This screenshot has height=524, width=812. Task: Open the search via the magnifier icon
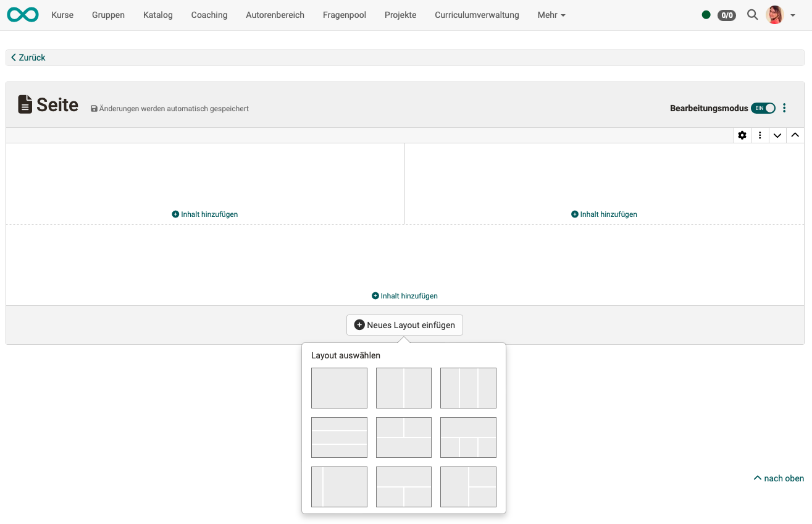(752, 15)
